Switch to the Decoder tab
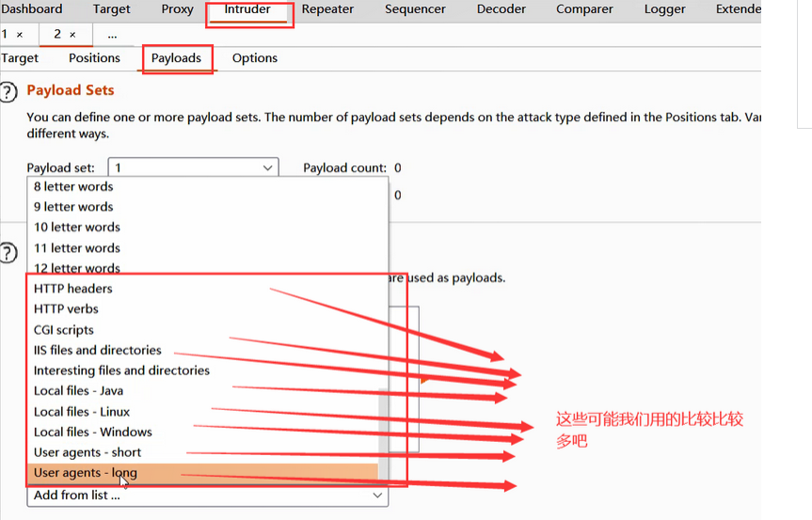Screen dimensions: 812x520 502,8
